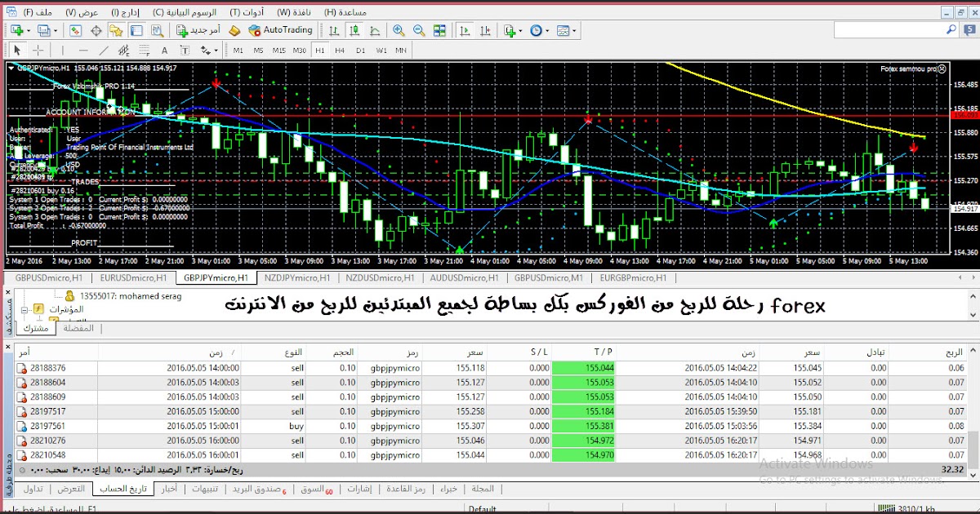This screenshot has width=980, height=514.
Task: Open Navigator Favorites (المفضلة) tab
Action: (x=78, y=328)
